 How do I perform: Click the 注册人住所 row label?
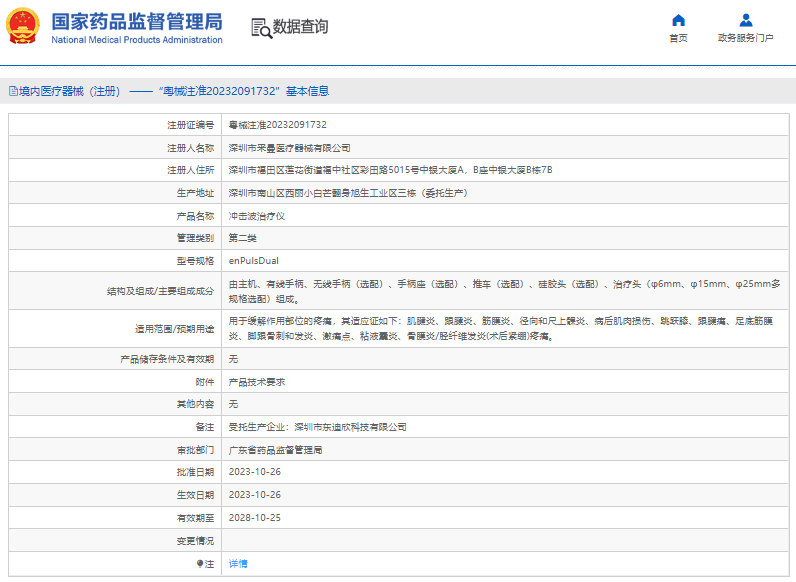(x=191, y=170)
